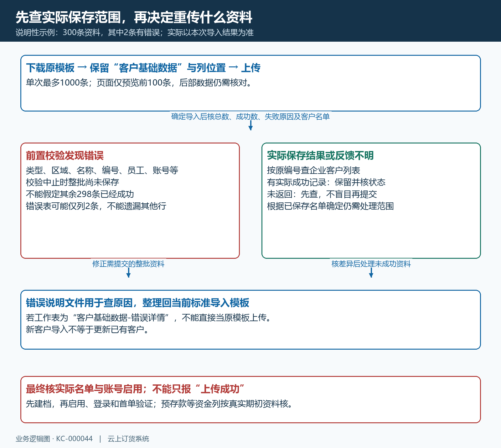Click the line 校验中止时整批尚未保存
Screen dimensions: 501x448
[x=73, y=182]
